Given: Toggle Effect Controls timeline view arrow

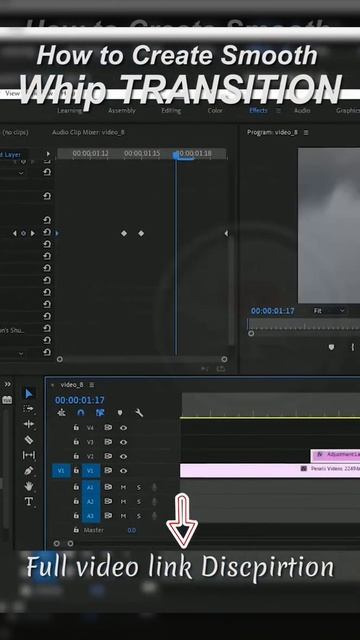Looking at the screenshot, I should pyautogui.click(x=48, y=154).
